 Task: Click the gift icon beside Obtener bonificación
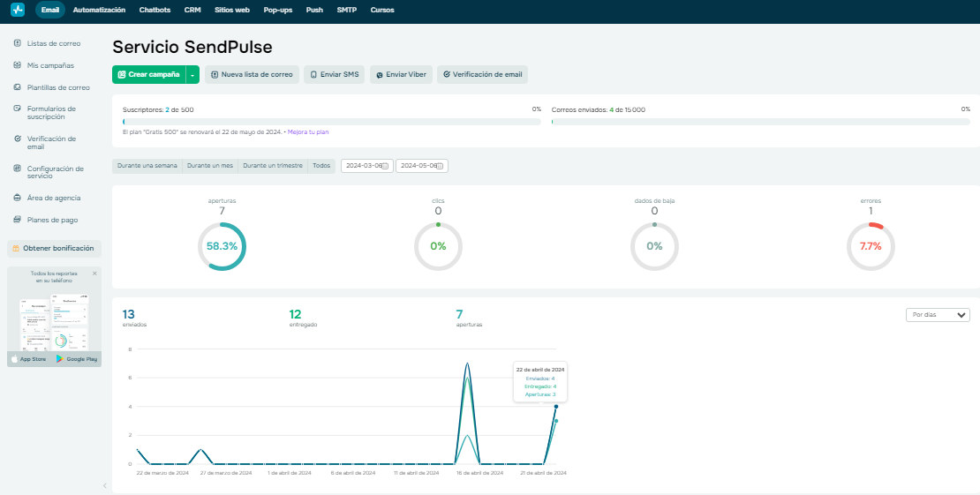[16, 248]
